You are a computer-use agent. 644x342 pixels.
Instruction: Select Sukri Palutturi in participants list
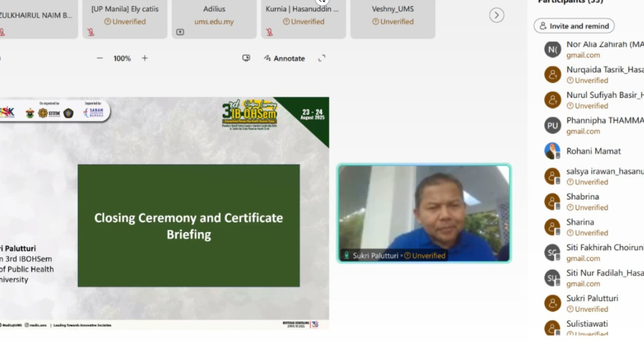click(x=592, y=299)
